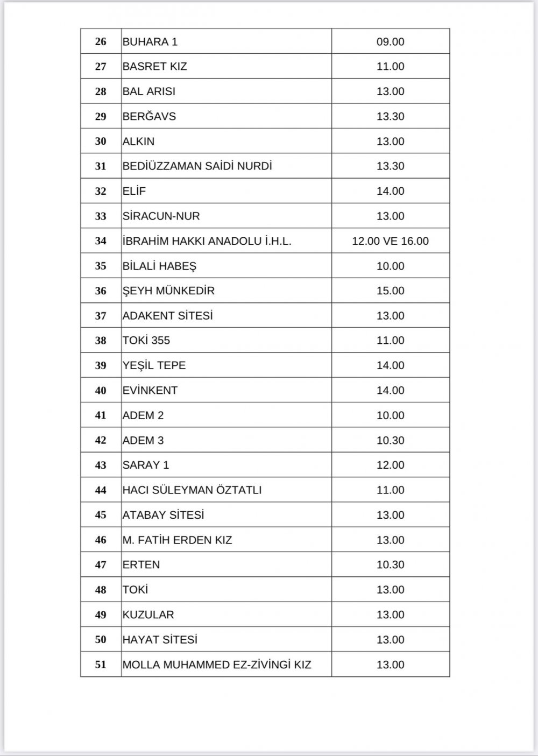The image size is (538, 756).
Task: Select ADAKENT SİTESİ entry
Action: point(168,316)
